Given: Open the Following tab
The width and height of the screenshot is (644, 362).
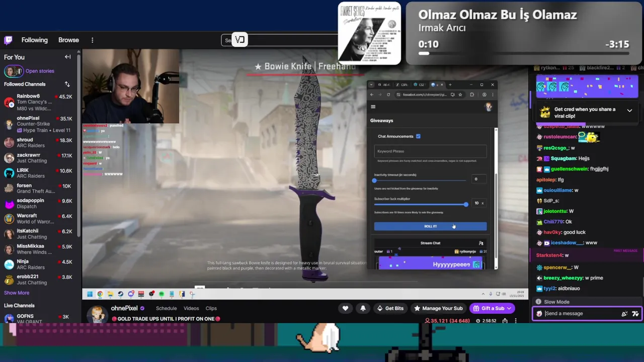Looking at the screenshot, I should 35,40.
